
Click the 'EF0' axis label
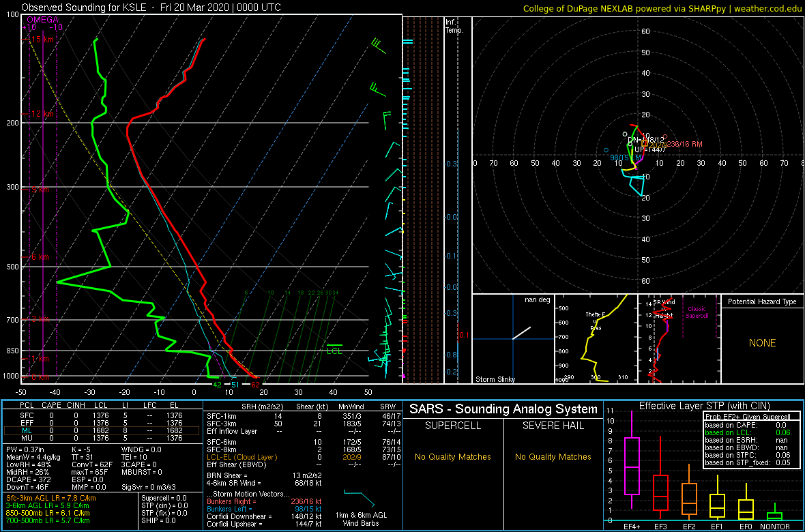746,527
